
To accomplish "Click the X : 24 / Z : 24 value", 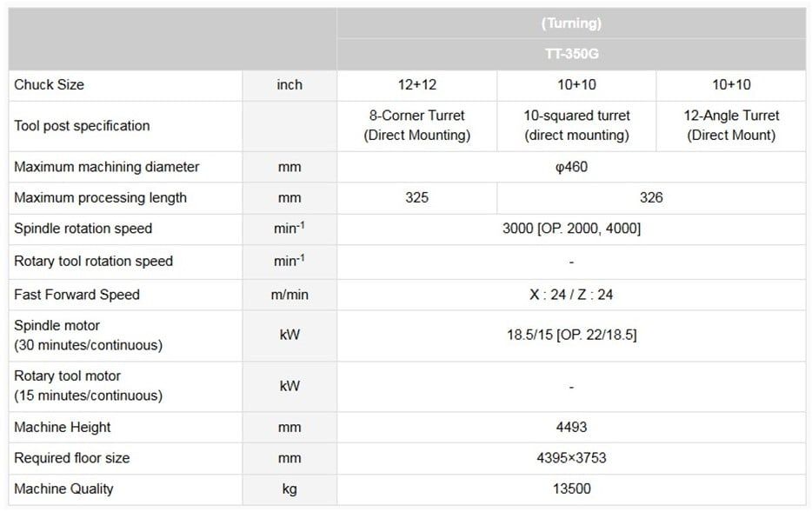I will pyautogui.click(x=571, y=295).
